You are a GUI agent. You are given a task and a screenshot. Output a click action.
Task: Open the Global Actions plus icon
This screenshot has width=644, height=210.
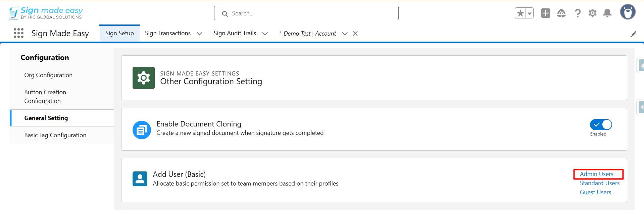pos(545,13)
